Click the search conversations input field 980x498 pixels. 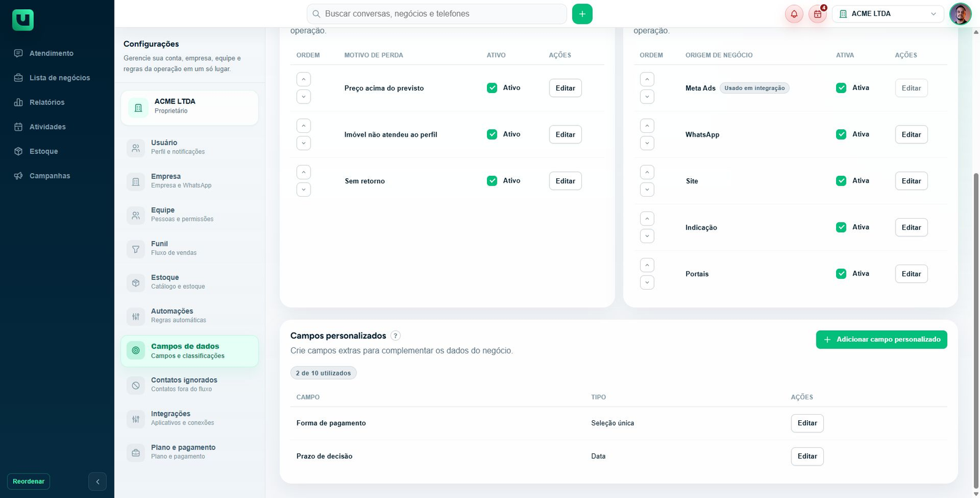(x=437, y=14)
